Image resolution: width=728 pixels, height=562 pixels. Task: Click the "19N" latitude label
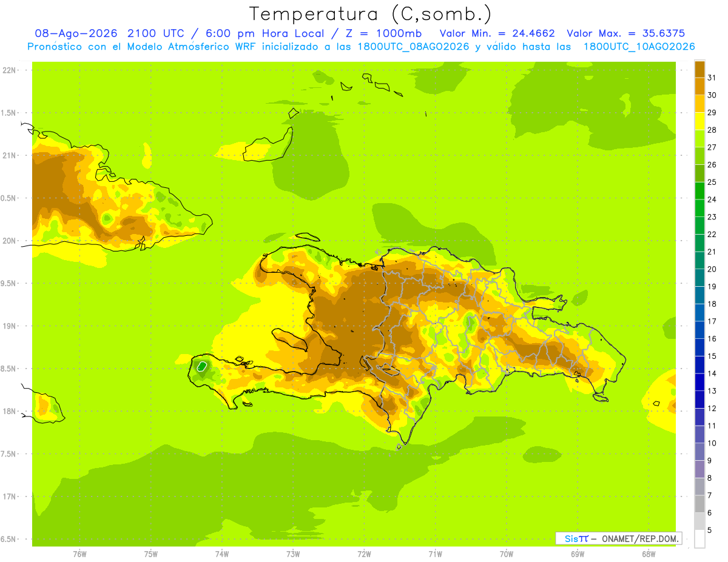9,326
